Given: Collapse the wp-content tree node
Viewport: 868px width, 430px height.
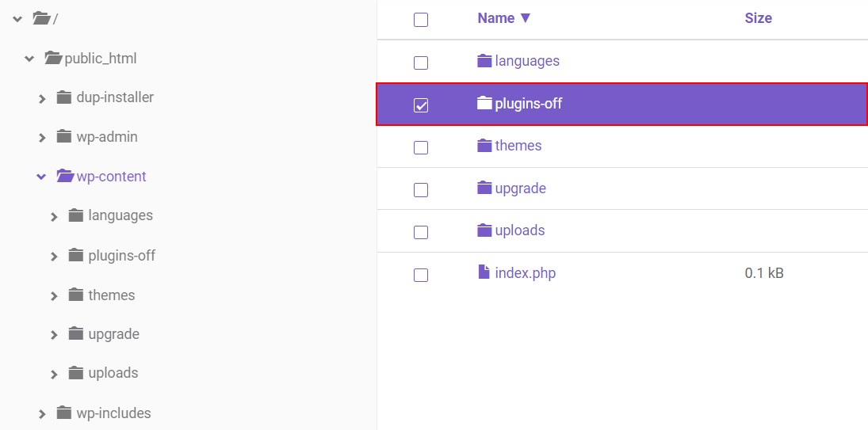Looking at the screenshot, I should pyautogui.click(x=41, y=177).
